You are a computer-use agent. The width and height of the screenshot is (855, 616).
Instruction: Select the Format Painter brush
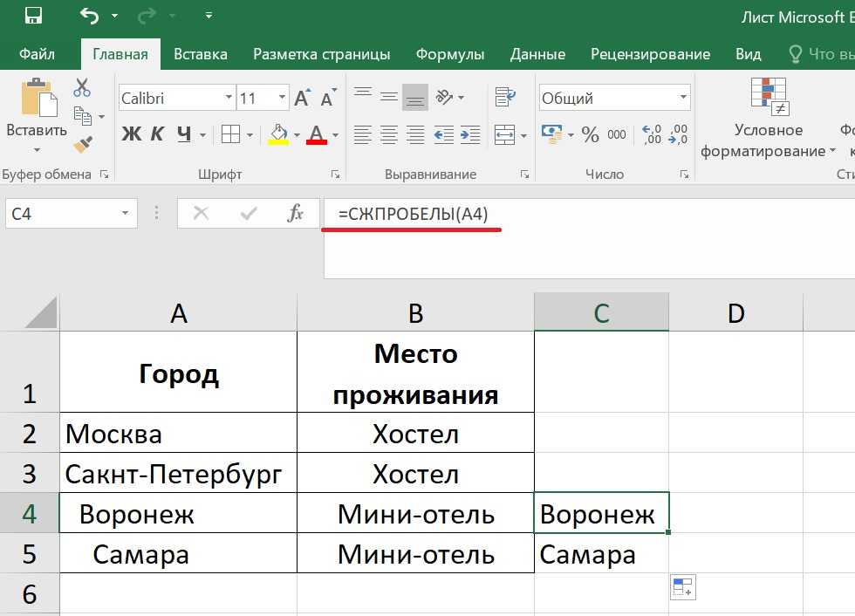(83, 145)
